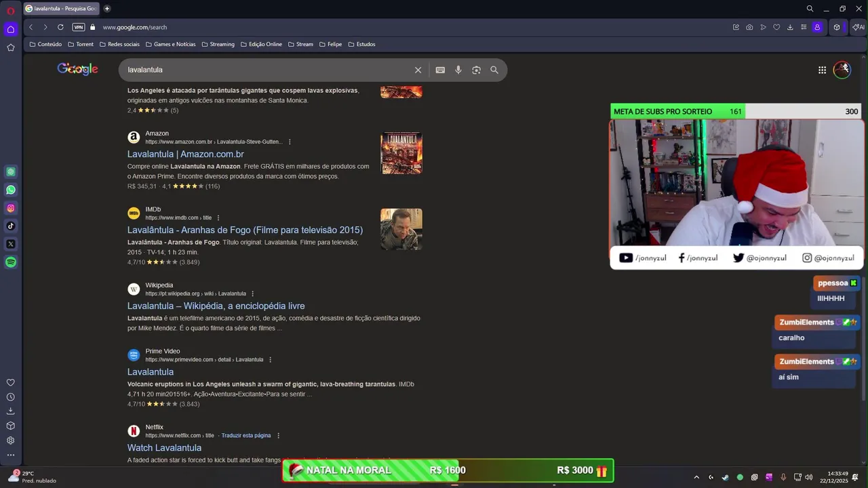Open the ChatGPT sidebar icon
Image resolution: width=868 pixels, height=488 pixels.
click(10, 172)
